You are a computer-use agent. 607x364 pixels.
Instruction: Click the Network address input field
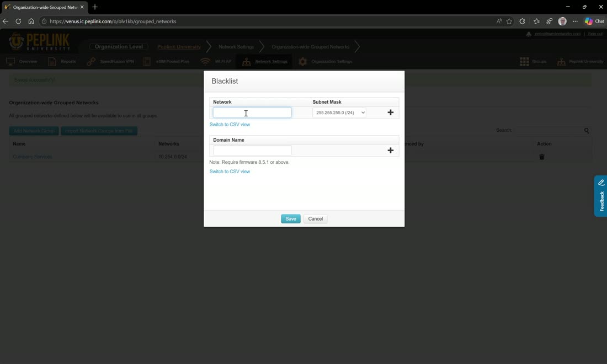(x=252, y=113)
